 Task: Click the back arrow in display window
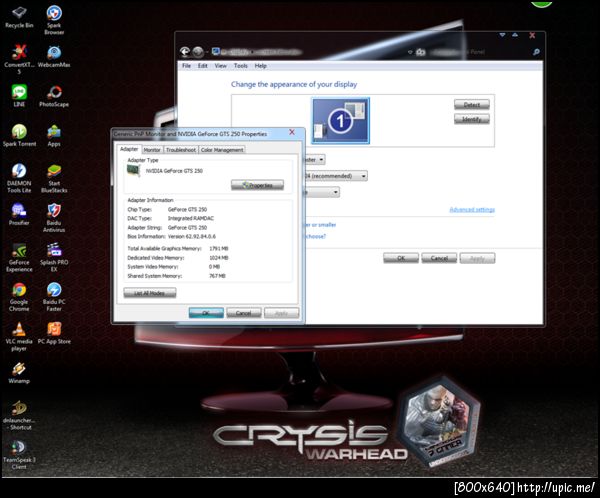(x=185, y=51)
